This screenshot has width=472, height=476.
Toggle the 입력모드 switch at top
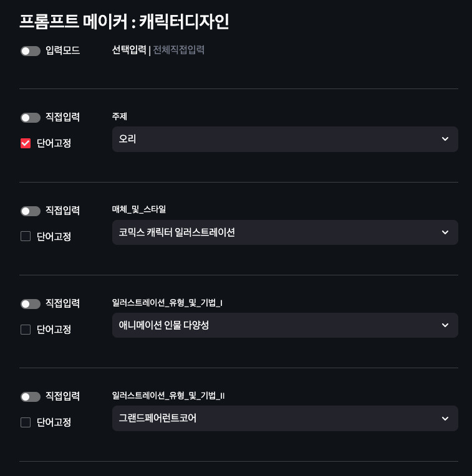point(30,51)
